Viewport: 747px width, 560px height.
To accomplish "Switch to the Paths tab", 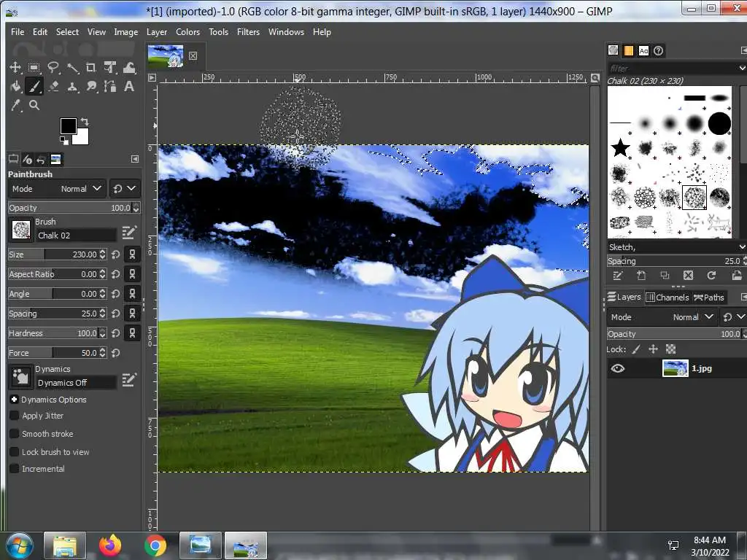I will point(709,297).
